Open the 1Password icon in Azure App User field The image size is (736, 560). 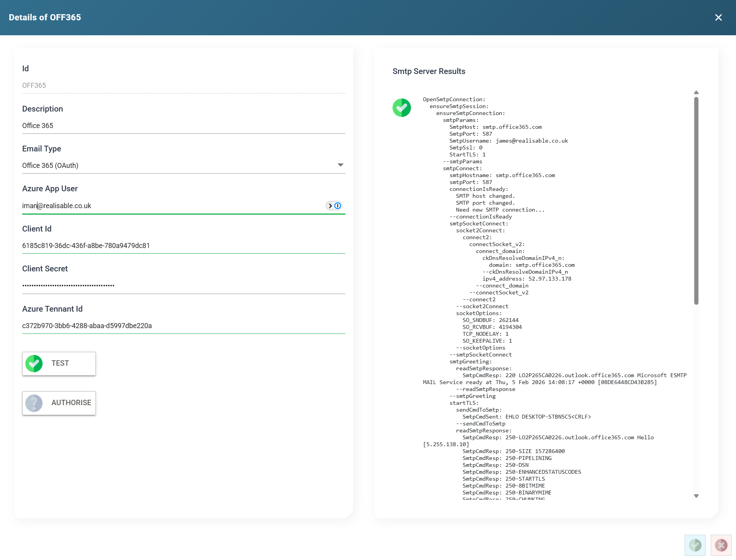tap(338, 206)
